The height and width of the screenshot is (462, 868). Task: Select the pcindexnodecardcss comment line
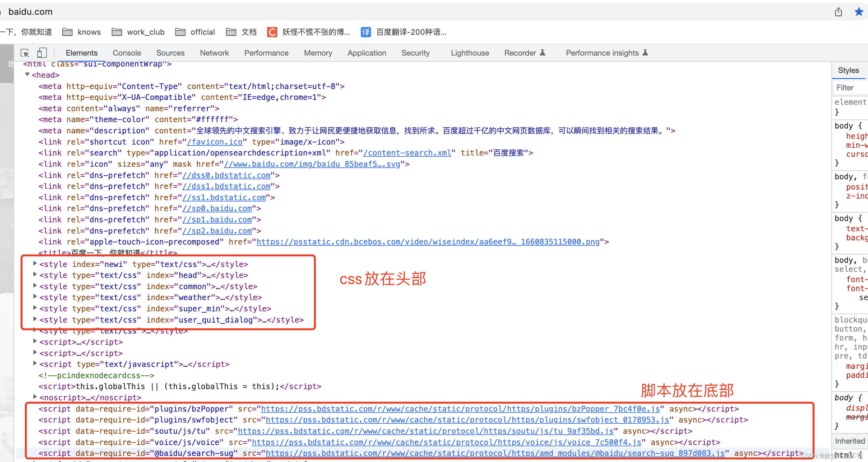(x=96, y=375)
